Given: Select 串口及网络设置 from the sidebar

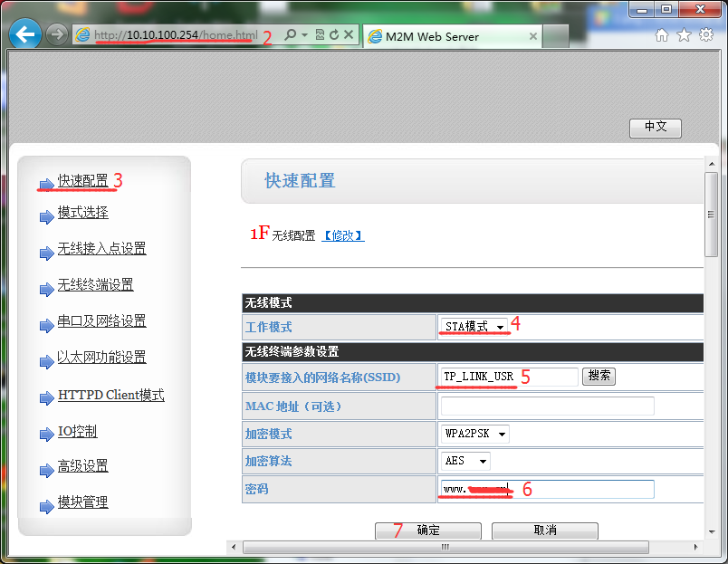Looking at the screenshot, I should [x=101, y=321].
